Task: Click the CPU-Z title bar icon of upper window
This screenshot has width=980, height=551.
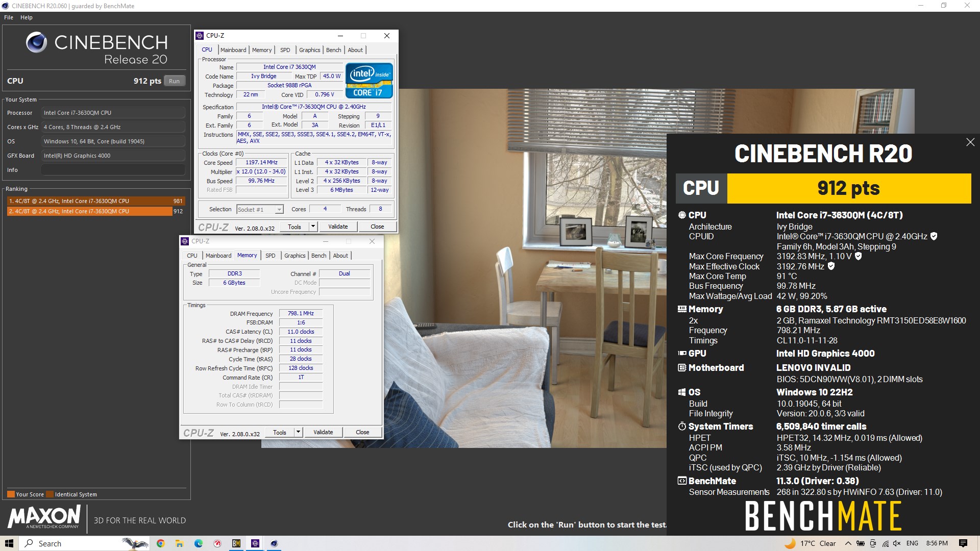Action: 200,36
